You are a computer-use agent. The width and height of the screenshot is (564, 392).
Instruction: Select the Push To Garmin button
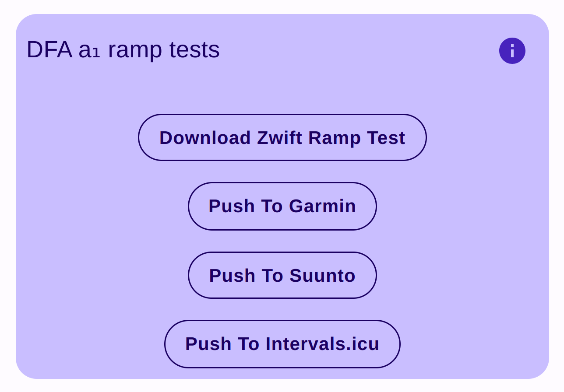click(x=282, y=206)
